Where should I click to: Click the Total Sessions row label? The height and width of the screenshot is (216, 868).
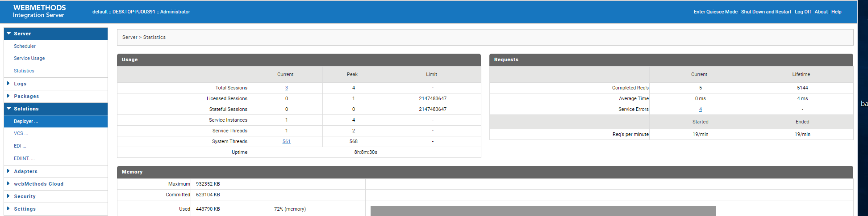[231, 88]
